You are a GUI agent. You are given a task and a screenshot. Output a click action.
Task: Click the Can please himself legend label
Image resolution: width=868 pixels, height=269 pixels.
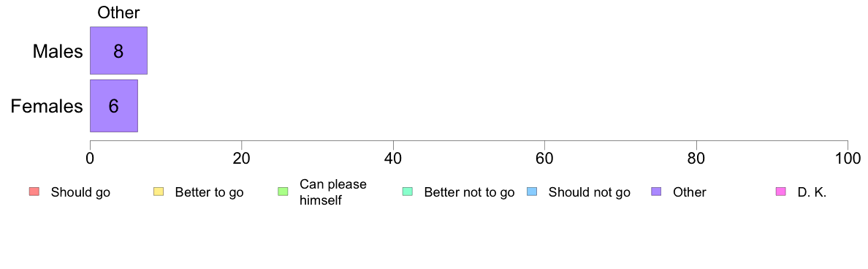(332, 192)
